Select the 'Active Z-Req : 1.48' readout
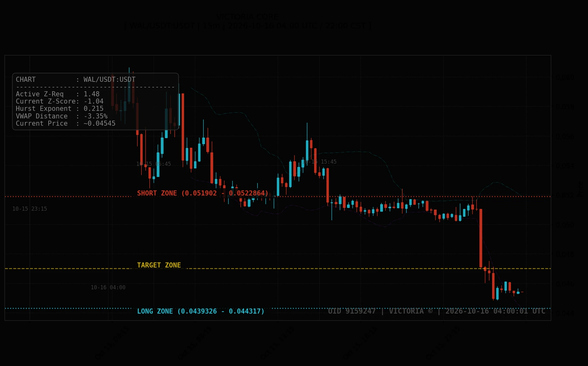The image size is (588, 366). tap(58, 94)
